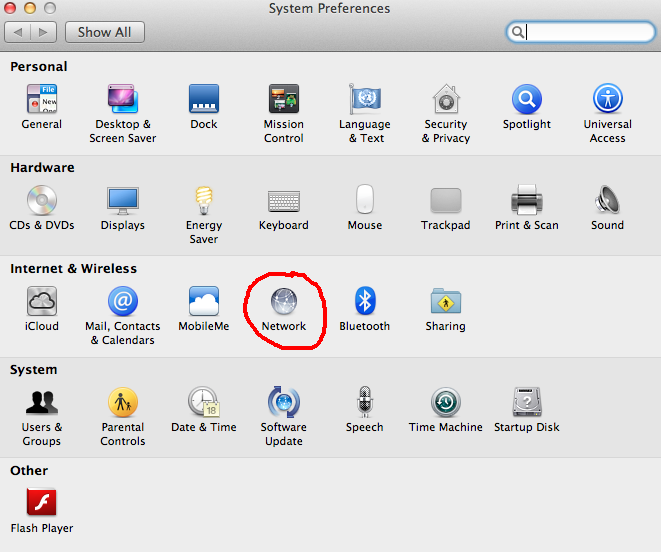Image resolution: width=661 pixels, height=552 pixels.
Task: Open the Displays preferences icon
Action: pos(123,200)
